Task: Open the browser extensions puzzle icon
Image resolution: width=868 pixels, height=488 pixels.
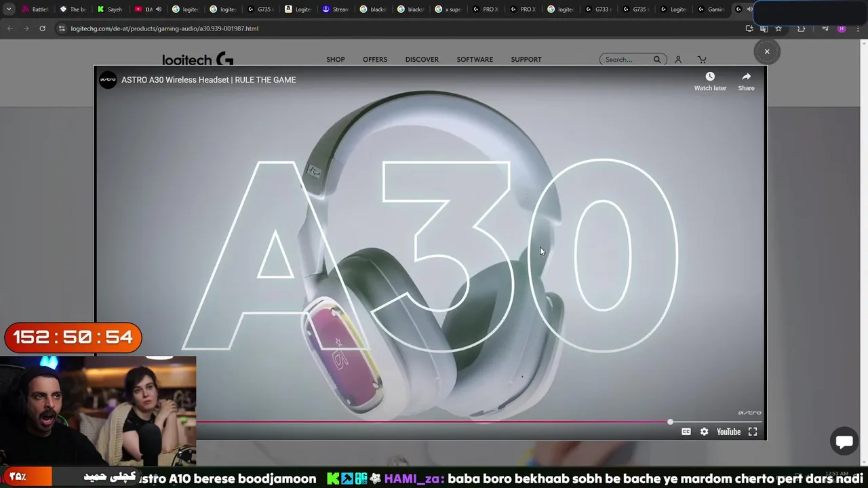Action: click(x=802, y=28)
